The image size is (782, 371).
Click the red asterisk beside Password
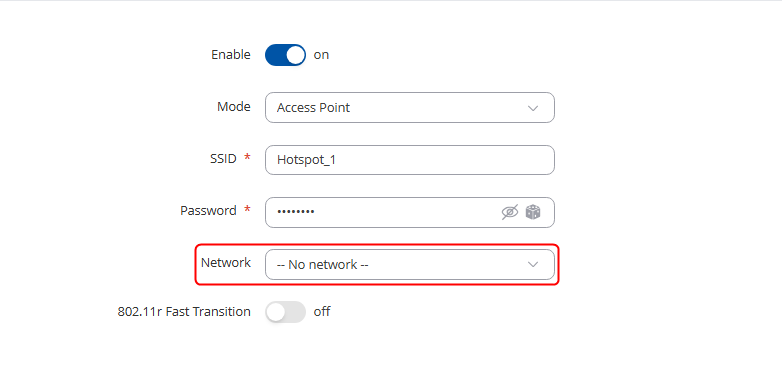coord(247,209)
